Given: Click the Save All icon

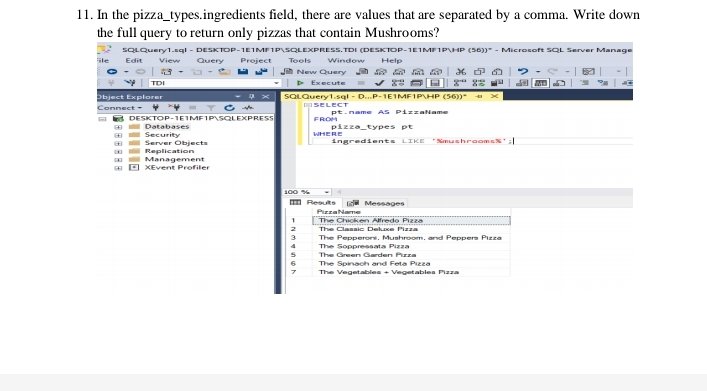Looking at the screenshot, I should click(261, 71).
